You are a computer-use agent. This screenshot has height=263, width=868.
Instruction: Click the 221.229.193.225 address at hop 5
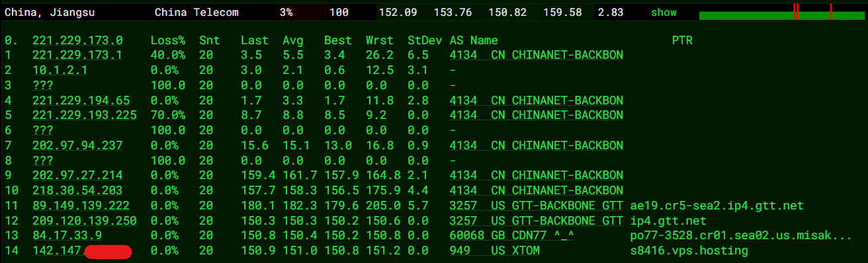pyautogui.click(x=85, y=115)
